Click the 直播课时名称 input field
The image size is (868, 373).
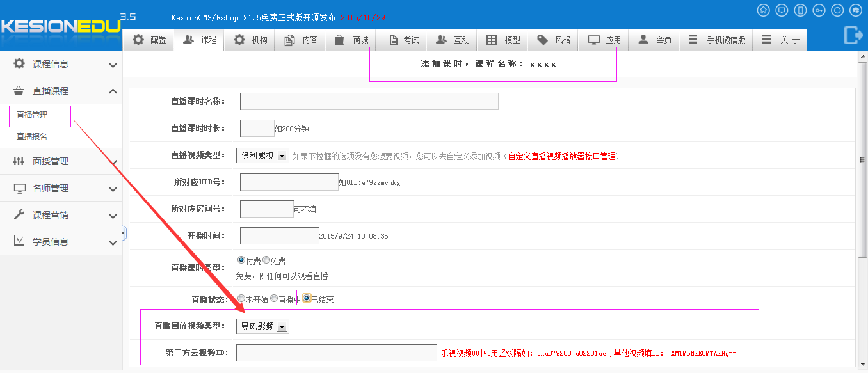click(x=369, y=101)
